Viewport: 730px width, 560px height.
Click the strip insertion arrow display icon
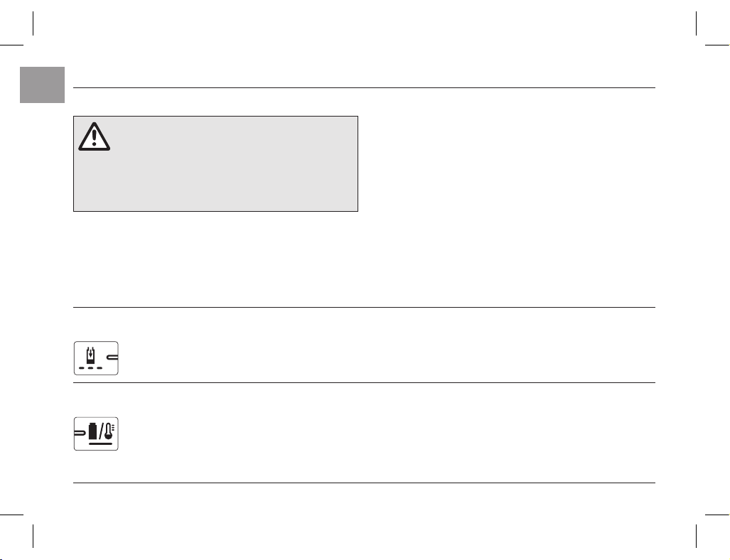click(x=96, y=358)
